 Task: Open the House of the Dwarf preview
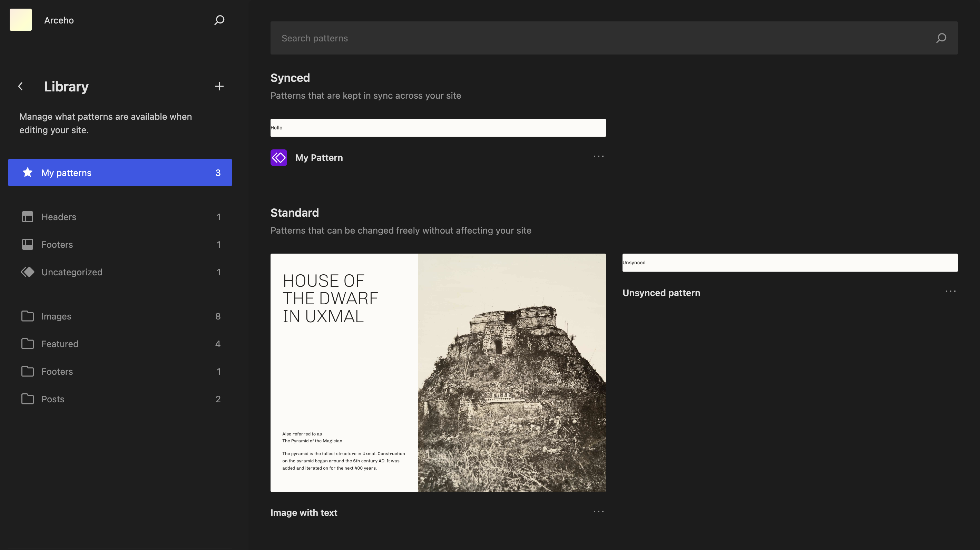pos(438,372)
